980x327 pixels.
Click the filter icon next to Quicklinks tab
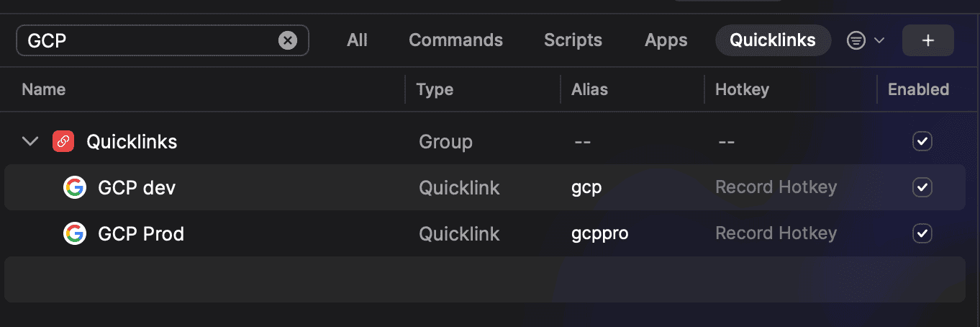[856, 40]
